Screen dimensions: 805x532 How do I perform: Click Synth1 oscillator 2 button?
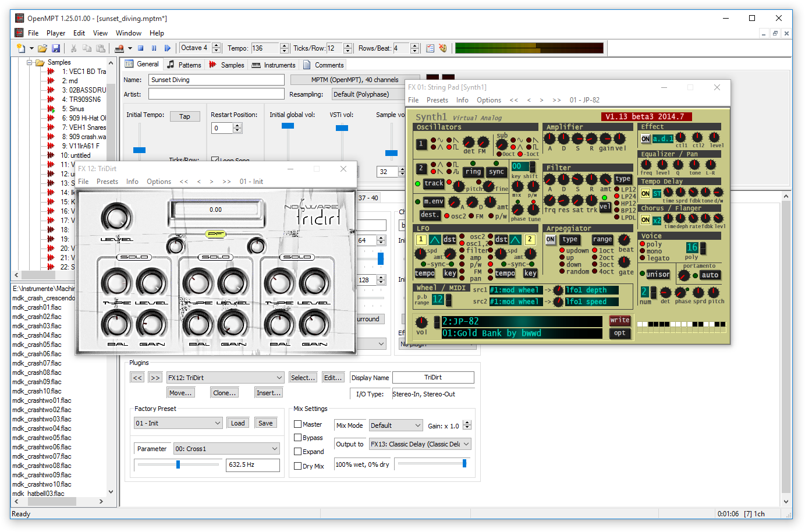(x=421, y=168)
